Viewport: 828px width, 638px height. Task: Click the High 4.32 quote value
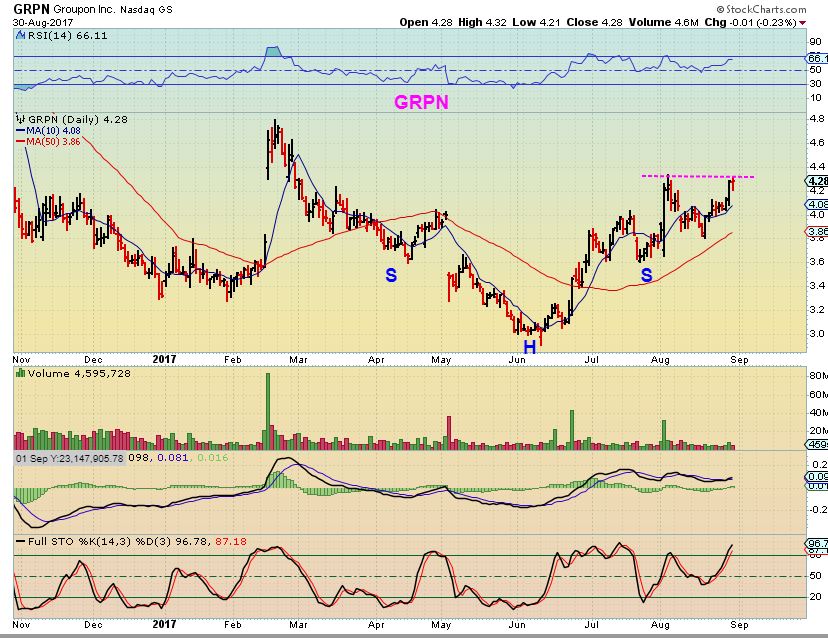482,22
